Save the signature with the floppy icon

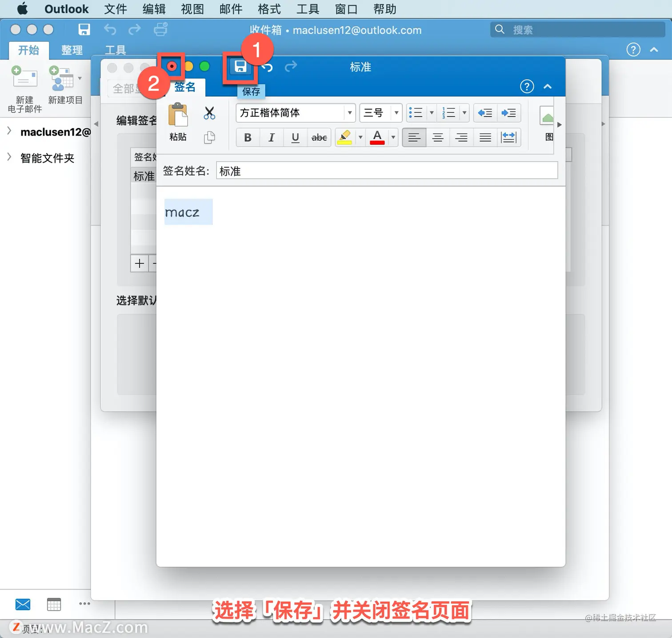(x=240, y=67)
